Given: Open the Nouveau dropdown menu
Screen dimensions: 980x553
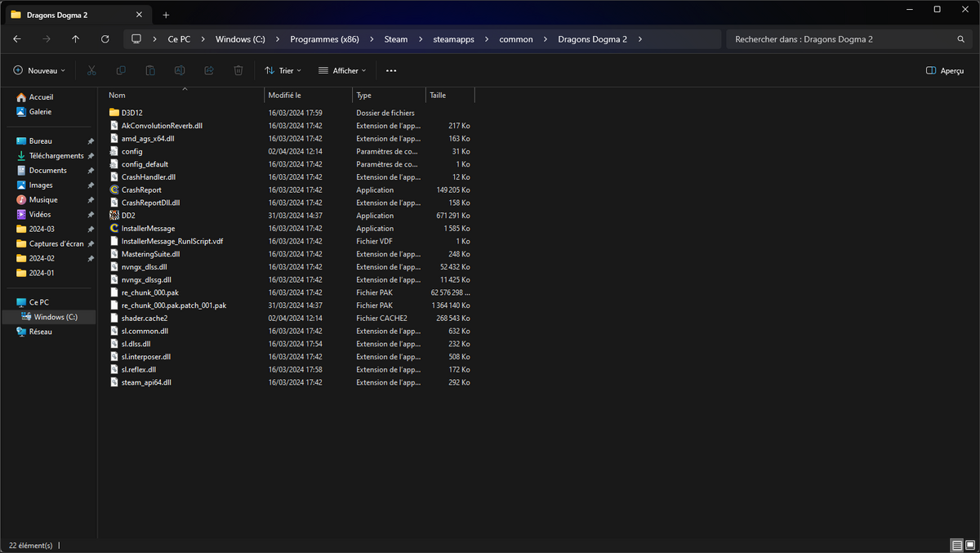Looking at the screenshot, I should [x=39, y=71].
